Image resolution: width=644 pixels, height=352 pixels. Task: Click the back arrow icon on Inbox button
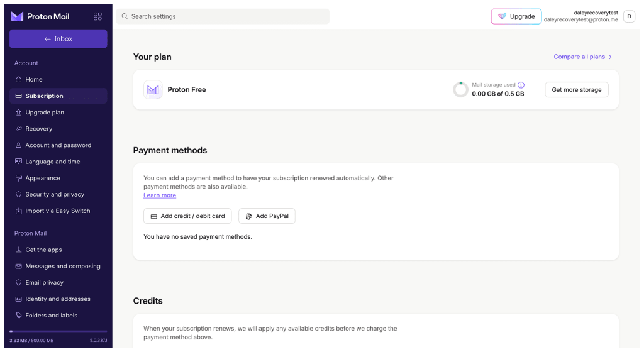[48, 39]
